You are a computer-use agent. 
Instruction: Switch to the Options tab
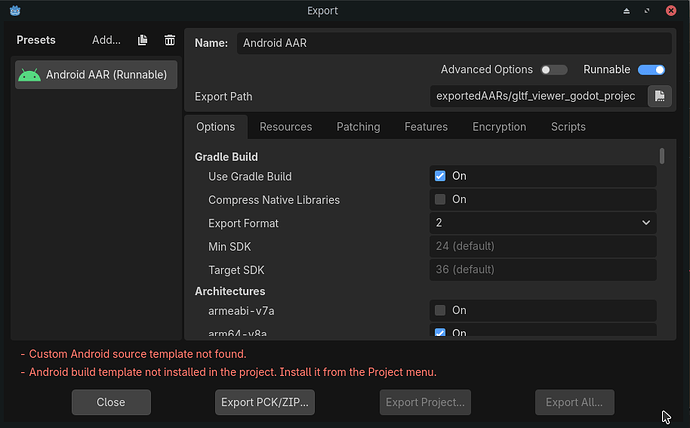click(216, 127)
